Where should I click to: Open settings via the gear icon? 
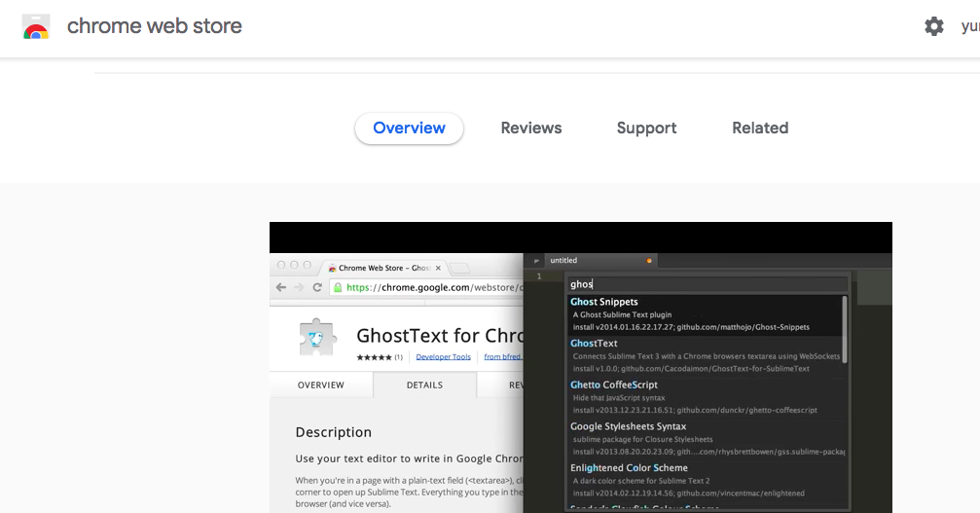(x=933, y=26)
